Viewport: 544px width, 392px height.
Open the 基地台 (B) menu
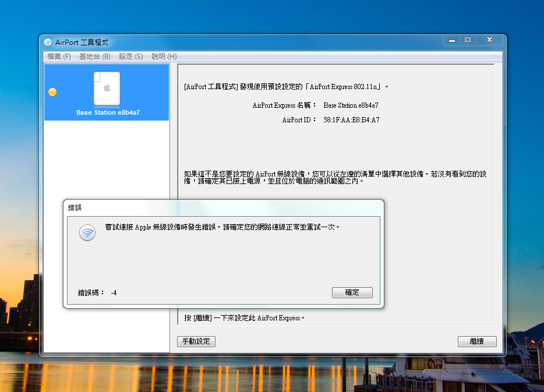point(95,56)
